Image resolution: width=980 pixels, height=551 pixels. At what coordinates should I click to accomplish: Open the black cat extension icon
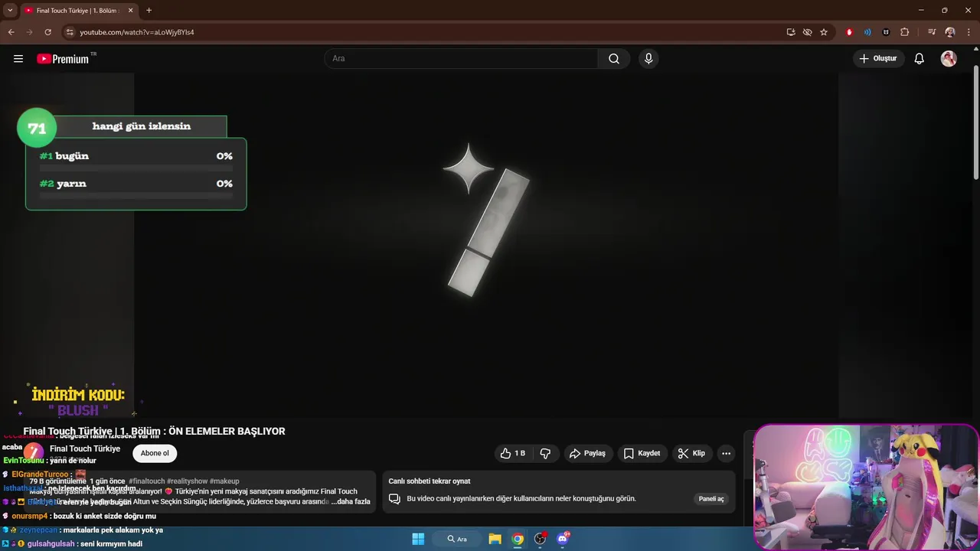coord(886,32)
